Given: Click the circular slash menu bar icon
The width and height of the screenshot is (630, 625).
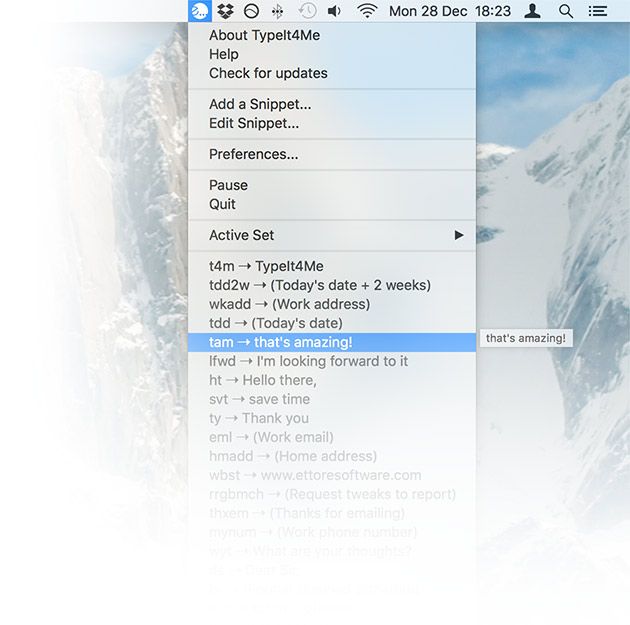Looking at the screenshot, I should pyautogui.click(x=252, y=11).
